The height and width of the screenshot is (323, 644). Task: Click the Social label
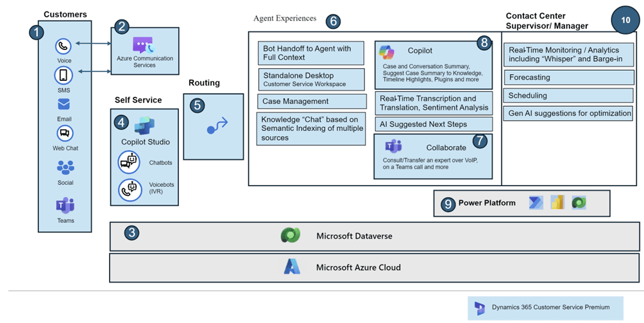pos(65,182)
